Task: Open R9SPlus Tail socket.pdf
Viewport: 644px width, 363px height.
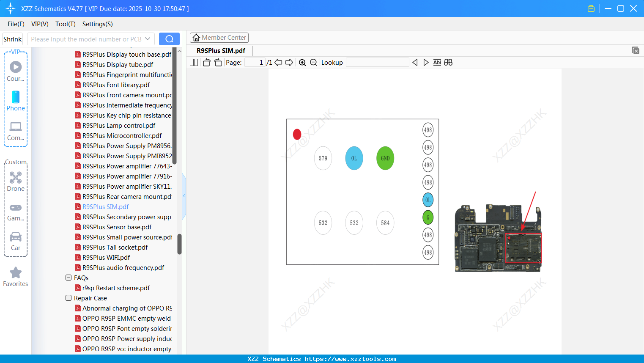Action: (115, 247)
